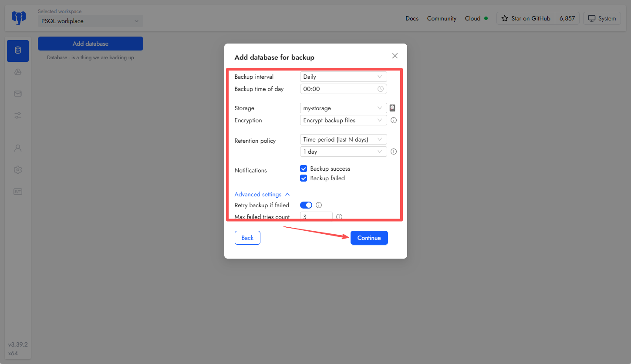Open the 1 day retention dropdown
This screenshot has height=364, width=631.
[344, 152]
